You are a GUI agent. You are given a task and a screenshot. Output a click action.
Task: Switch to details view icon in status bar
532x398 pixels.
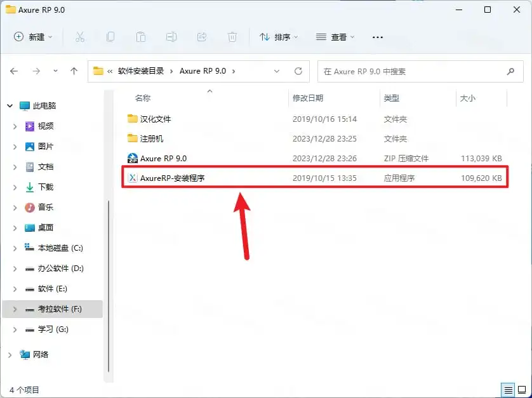click(508, 390)
